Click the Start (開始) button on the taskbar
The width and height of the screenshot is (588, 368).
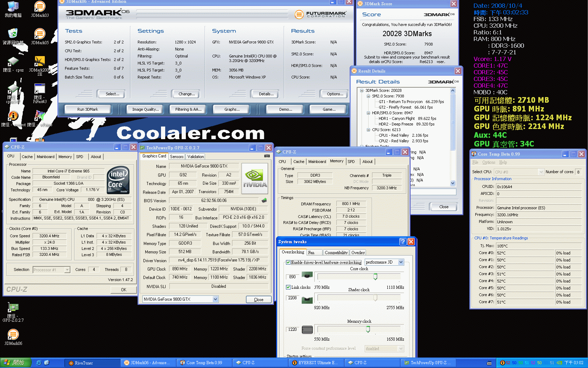point(15,363)
